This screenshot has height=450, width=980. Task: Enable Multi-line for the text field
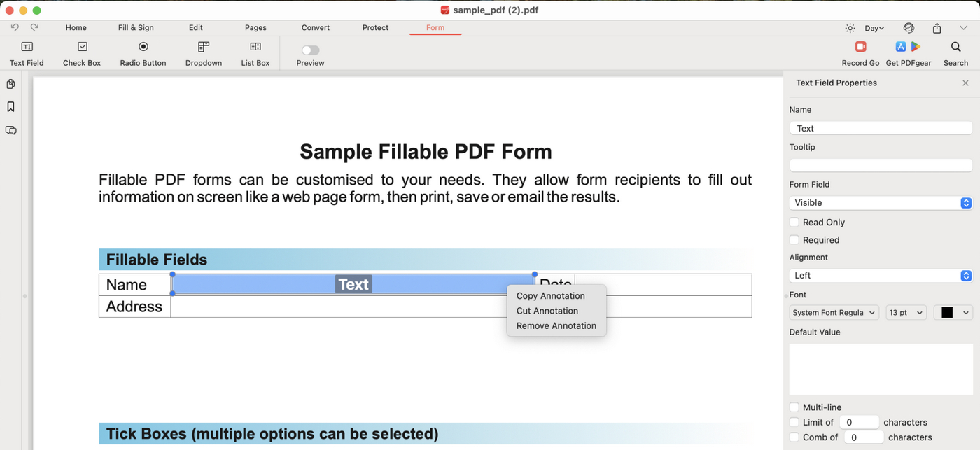[794, 407]
